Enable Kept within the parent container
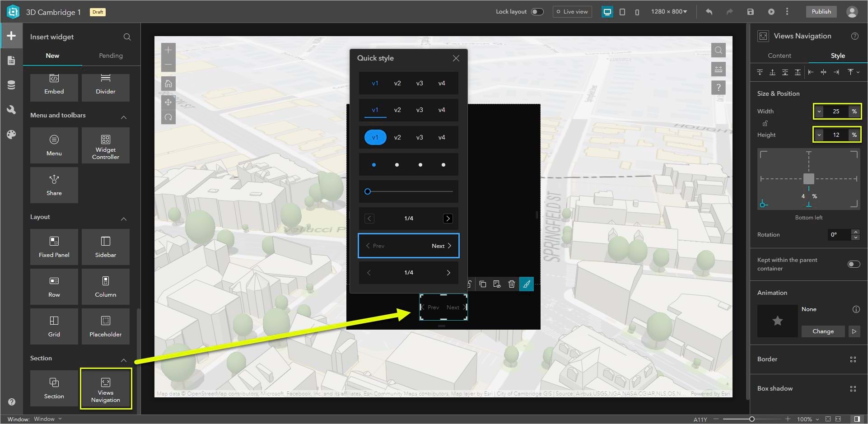The width and height of the screenshot is (868, 424). (854, 264)
